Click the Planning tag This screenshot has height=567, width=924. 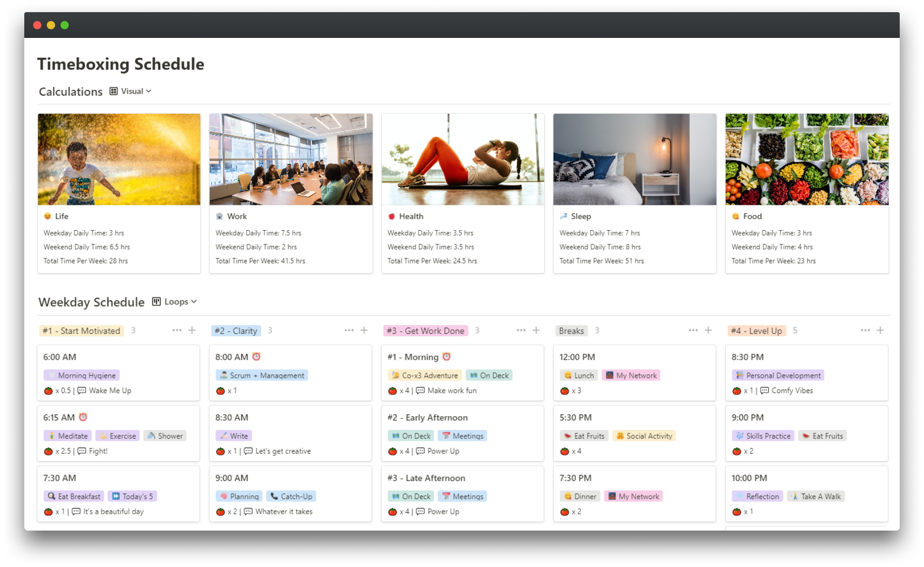click(x=239, y=496)
